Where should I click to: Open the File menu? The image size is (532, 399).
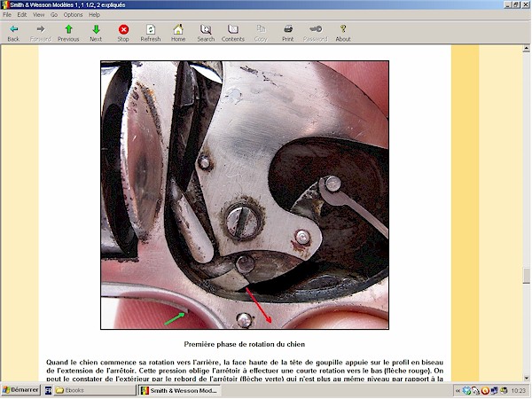tap(8, 15)
